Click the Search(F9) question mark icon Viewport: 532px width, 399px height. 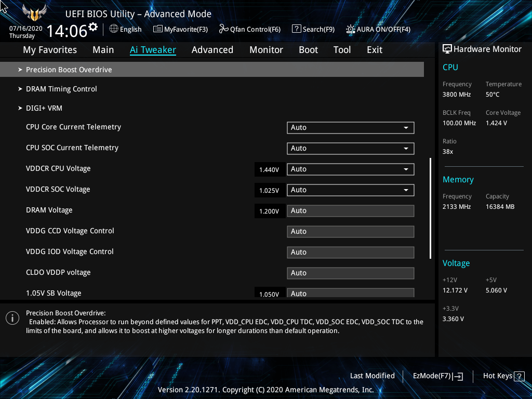[x=296, y=29]
